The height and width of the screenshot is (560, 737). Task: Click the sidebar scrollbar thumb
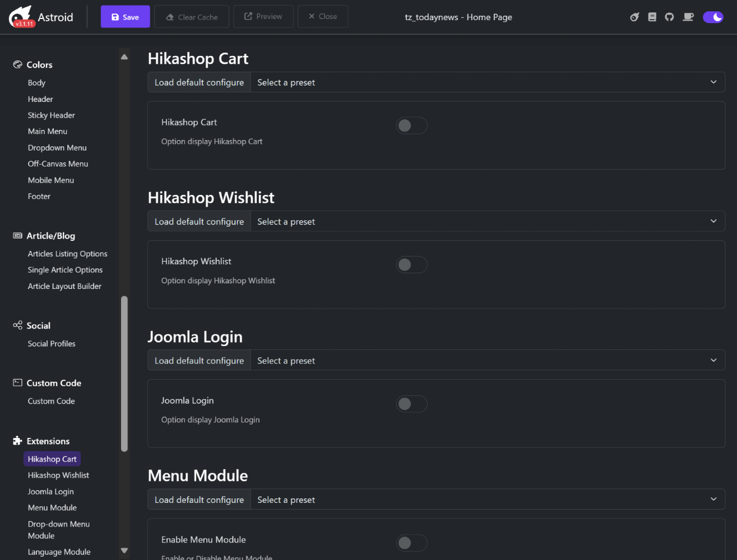tap(124, 374)
